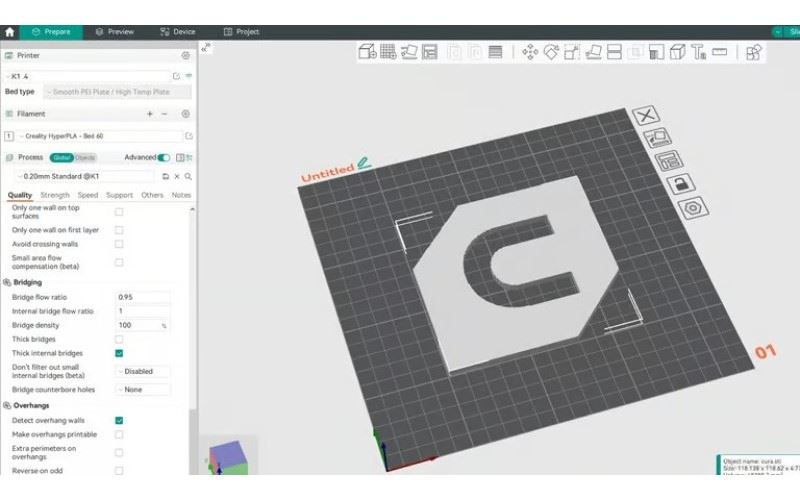Open the plate settings hexagon icon
This screenshot has width=800, height=500.
click(693, 208)
